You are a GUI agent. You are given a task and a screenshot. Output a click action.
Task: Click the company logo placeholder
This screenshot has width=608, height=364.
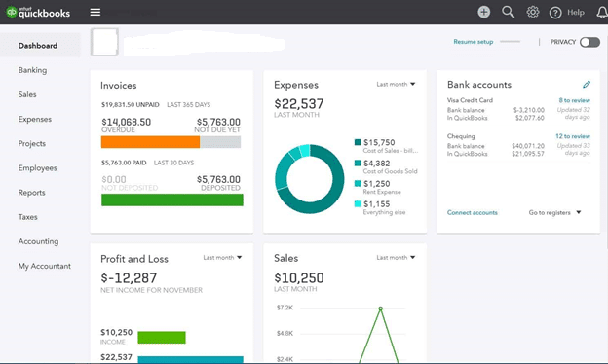104,42
